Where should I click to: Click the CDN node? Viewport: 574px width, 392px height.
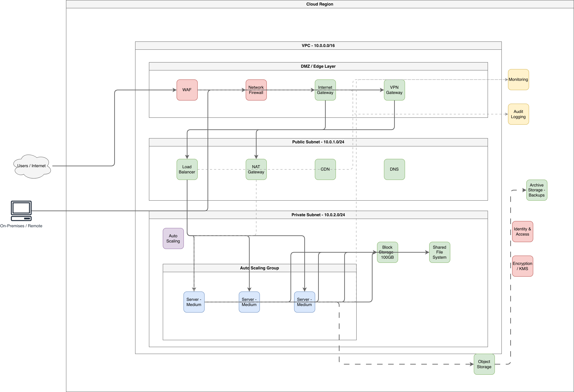325,169
